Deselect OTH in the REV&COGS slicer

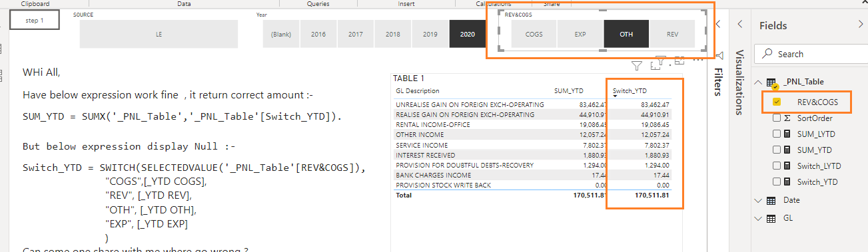(x=626, y=33)
